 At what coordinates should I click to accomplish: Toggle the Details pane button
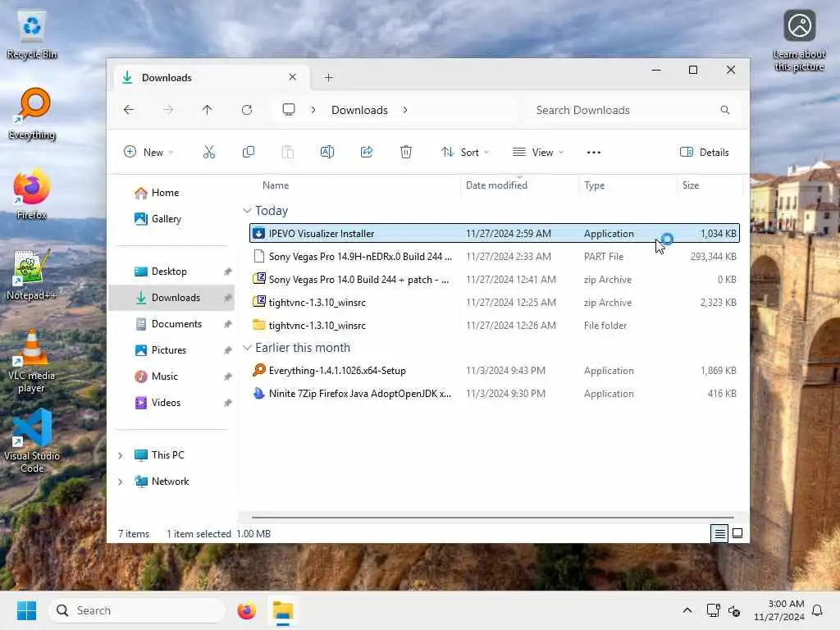tap(704, 152)
